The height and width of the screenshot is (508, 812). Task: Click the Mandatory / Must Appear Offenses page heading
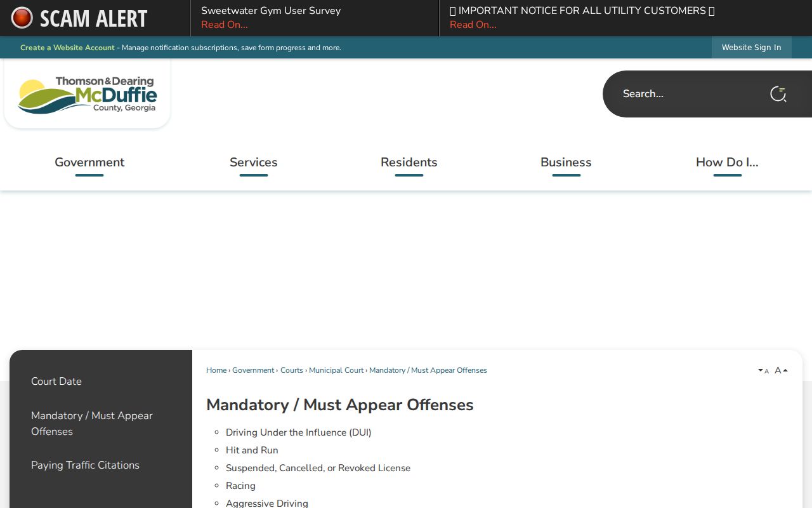[340, 405]
